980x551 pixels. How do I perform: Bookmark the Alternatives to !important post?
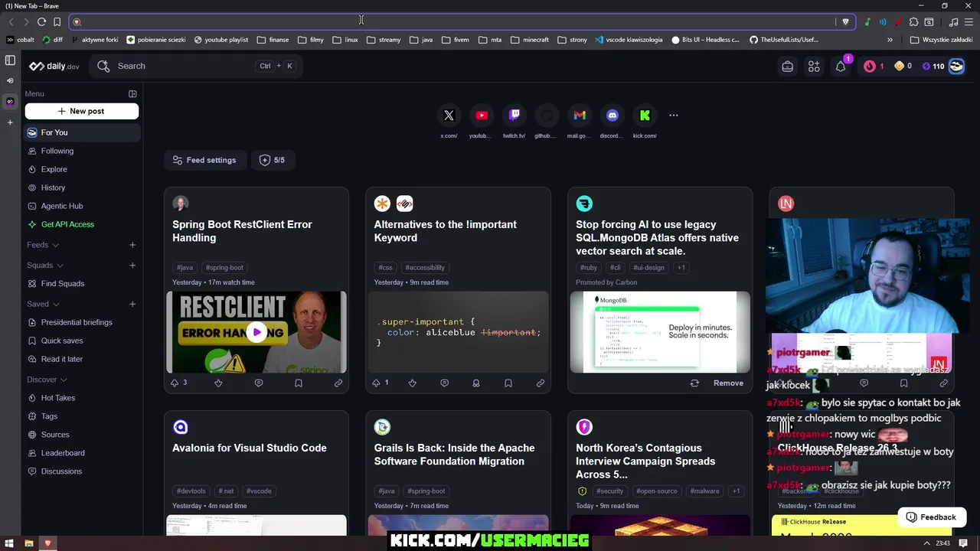click(x=508, y=383)
